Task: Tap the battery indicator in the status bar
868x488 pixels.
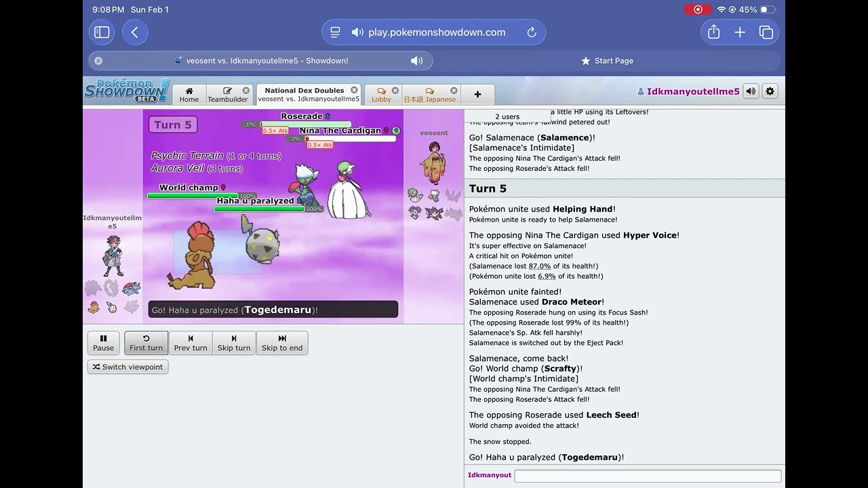Action: pos(768,9)
